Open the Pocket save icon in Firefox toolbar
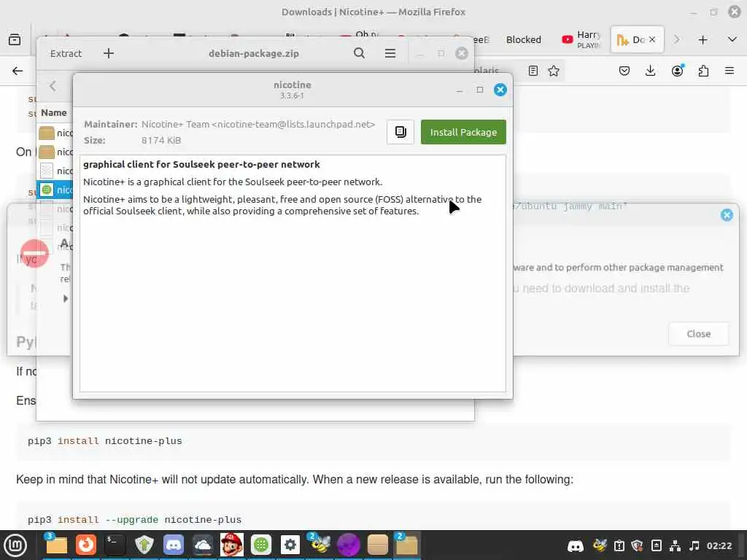 (624, 71)
